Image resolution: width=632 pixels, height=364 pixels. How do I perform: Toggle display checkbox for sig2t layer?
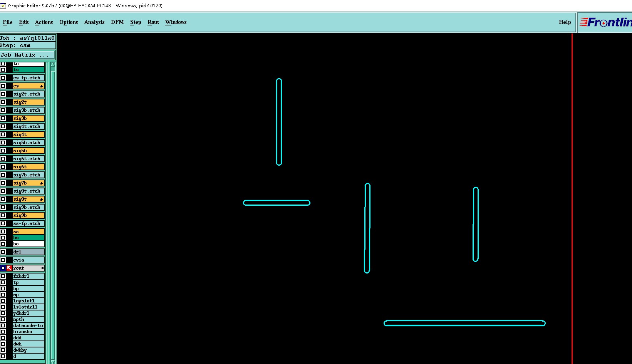click(x=3, y=102)
